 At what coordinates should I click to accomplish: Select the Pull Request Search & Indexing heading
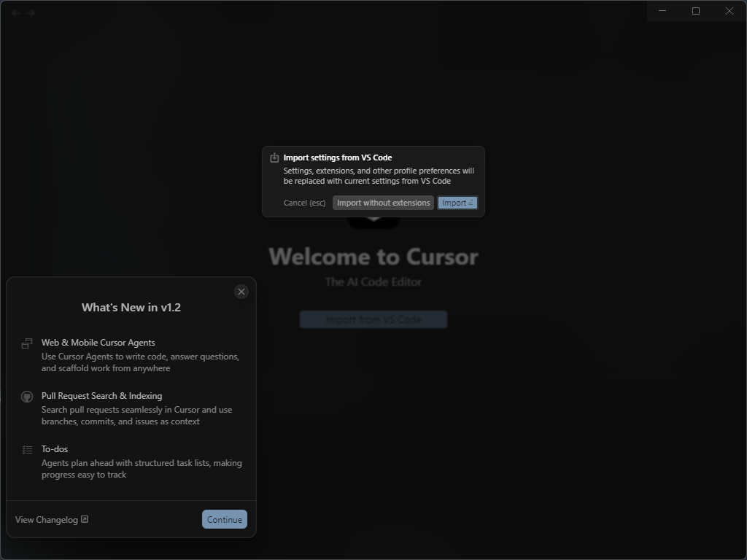(102, 396)
